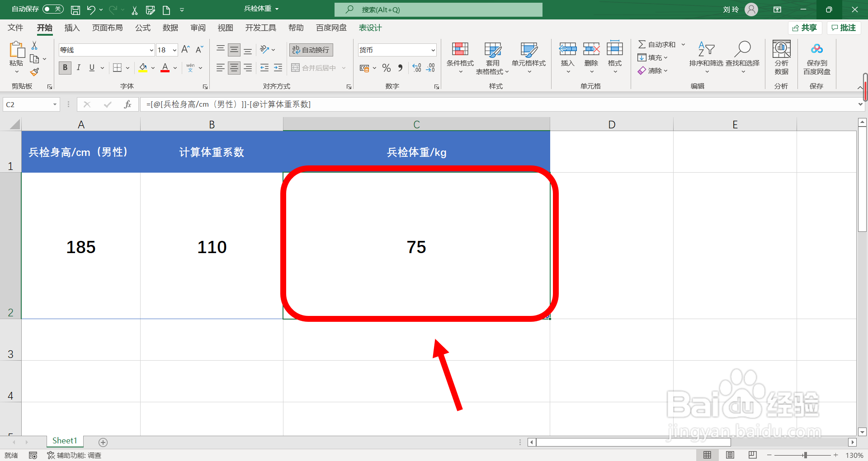Click the Cut scissors icon in the clipboard group
This screenshot has height=461, width=868.
click(34, 46)
